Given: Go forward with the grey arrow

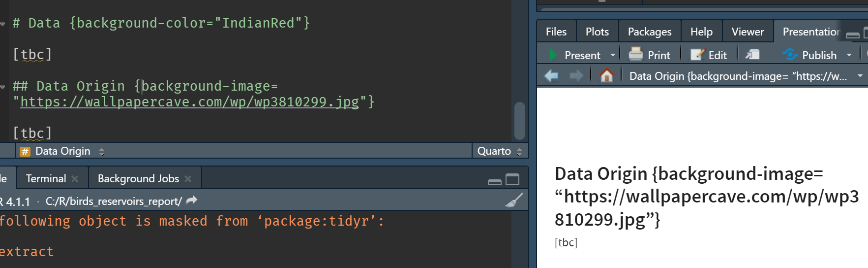Looking at the screenshot, I should click(x=576, y=76).
